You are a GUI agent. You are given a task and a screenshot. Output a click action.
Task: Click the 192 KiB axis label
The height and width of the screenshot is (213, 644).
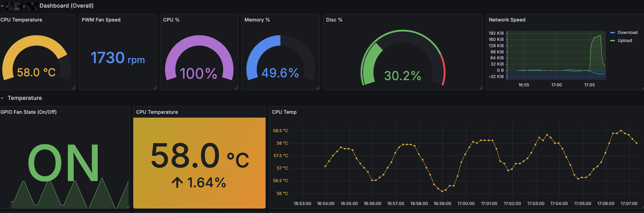pos(496,33)
